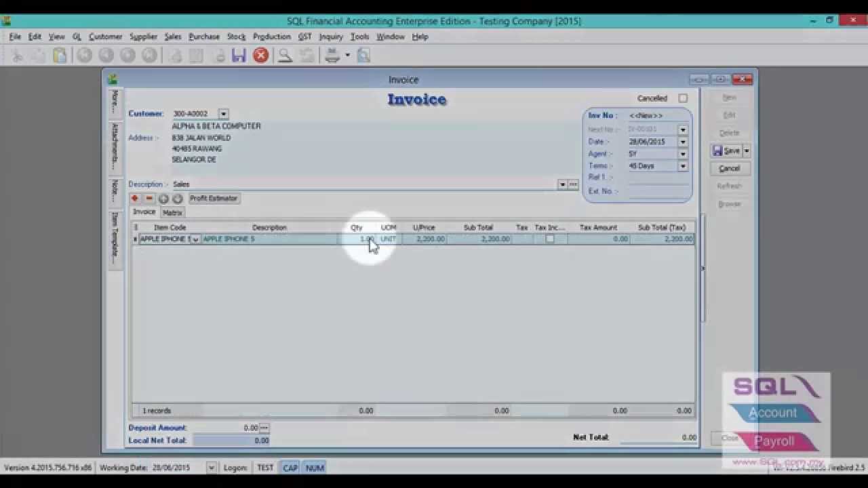This screenshot has height=488, width=868.
Task: Click the Edit document toolbar icon
Action: (197, 56)
